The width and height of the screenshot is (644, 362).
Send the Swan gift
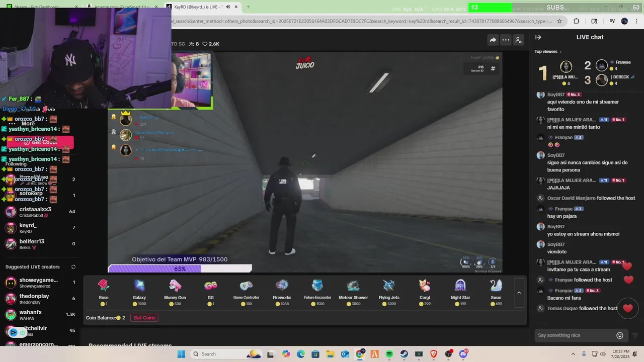pos(496,292)
